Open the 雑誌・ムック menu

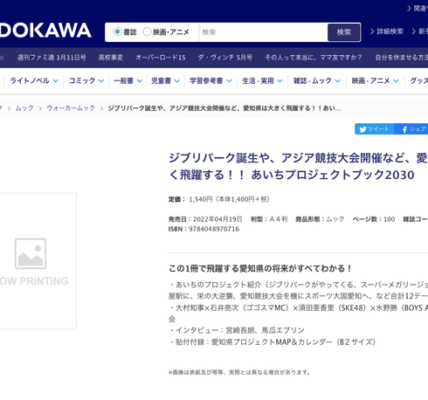317,81
